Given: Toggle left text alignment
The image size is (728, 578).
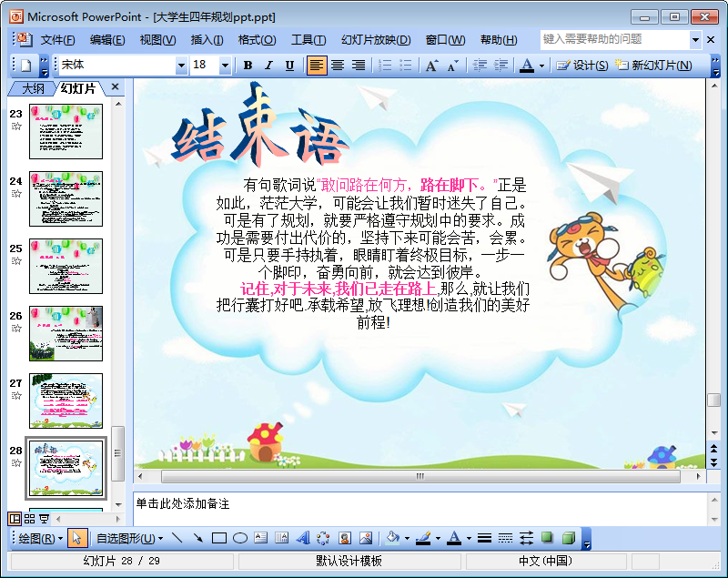Looking at the screenshot, I should pos(316,66).
